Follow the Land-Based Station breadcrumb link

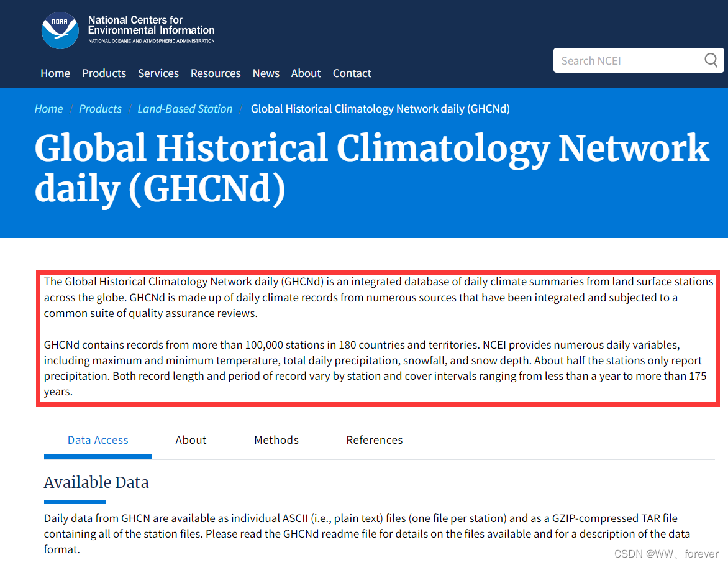(x=184, y=108)
